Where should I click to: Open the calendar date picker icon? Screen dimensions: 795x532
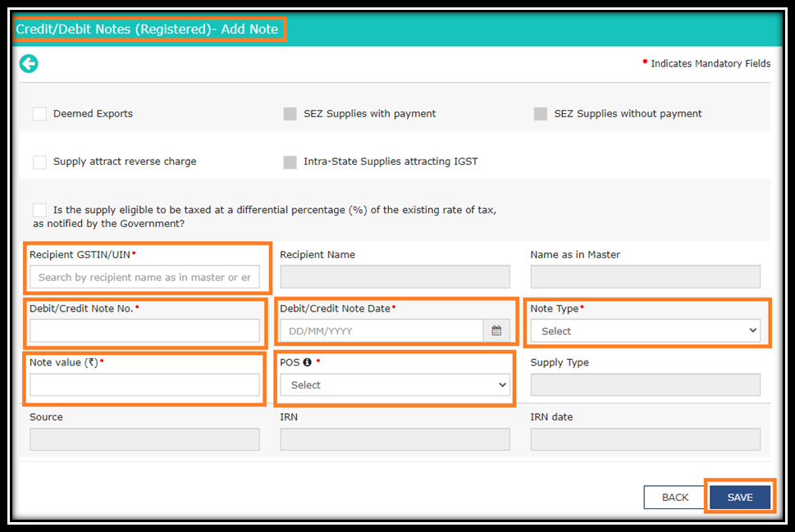(496, 331)
